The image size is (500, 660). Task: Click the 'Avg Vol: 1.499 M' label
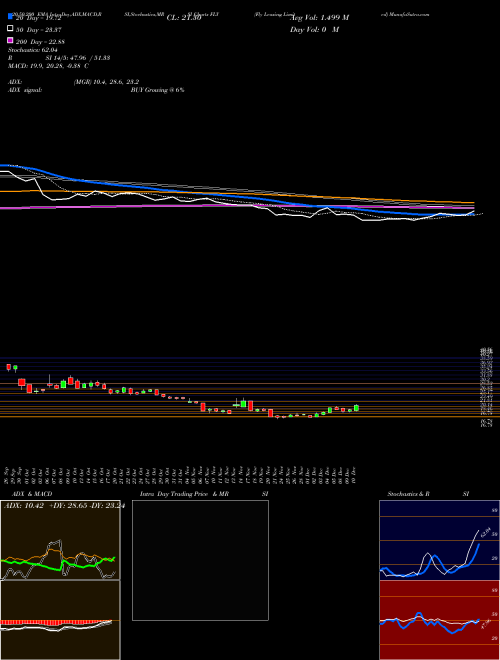(320, 18)
